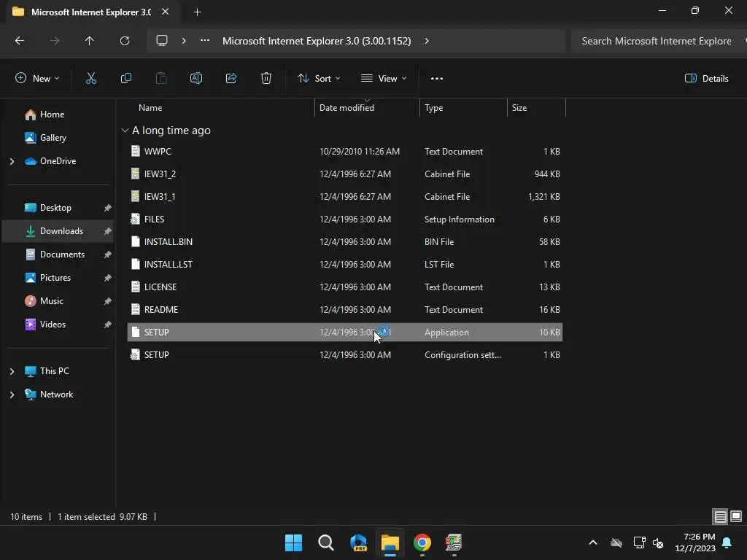
Task: Expand Network tree node
Action: (12, 394)
